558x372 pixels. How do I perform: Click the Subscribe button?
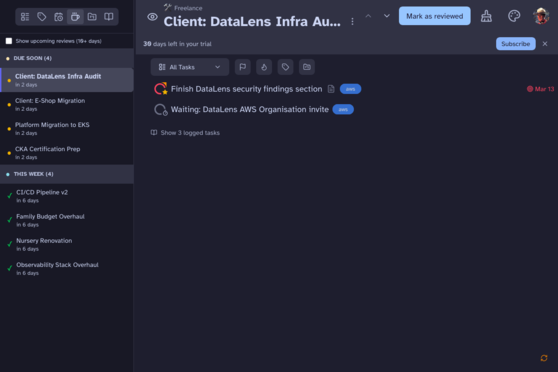(x=516, y=44)
